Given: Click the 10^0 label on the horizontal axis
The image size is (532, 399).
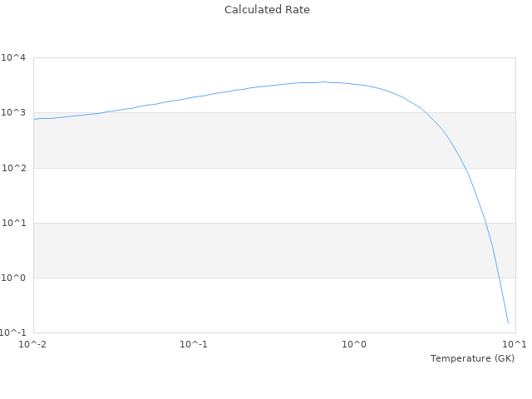Looking at the screenshot, I should tap(355, 344).
